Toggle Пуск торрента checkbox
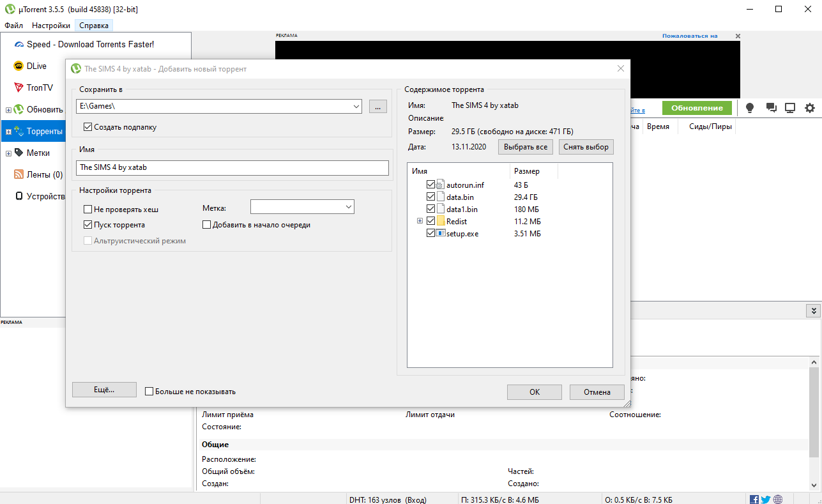 (88, 225)
